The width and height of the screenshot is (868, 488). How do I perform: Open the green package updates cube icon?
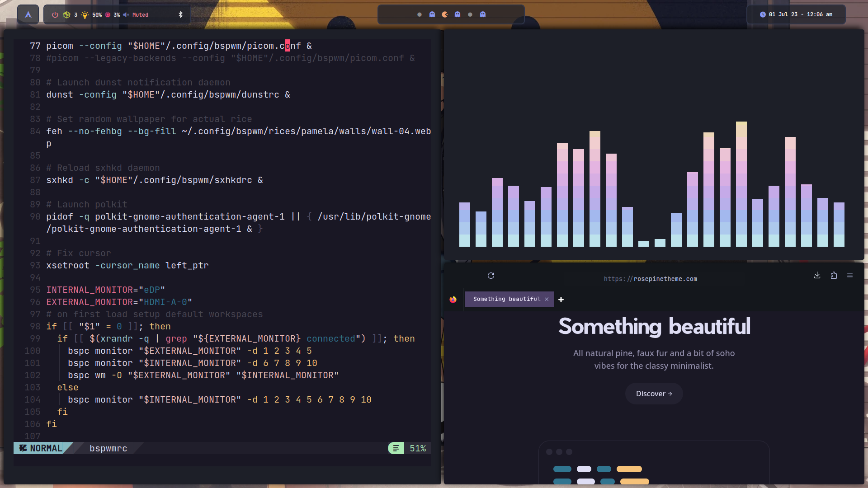click(67, 14)
